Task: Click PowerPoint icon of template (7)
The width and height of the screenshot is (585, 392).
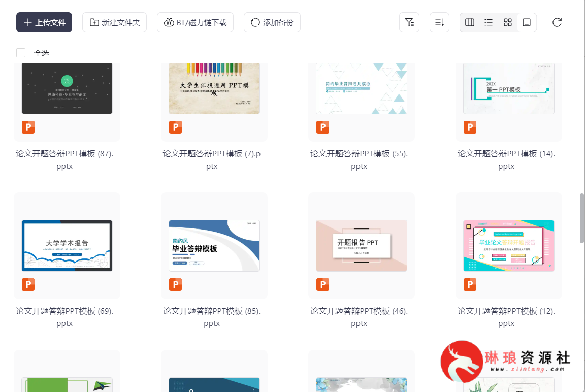Action: coord(175,127)
